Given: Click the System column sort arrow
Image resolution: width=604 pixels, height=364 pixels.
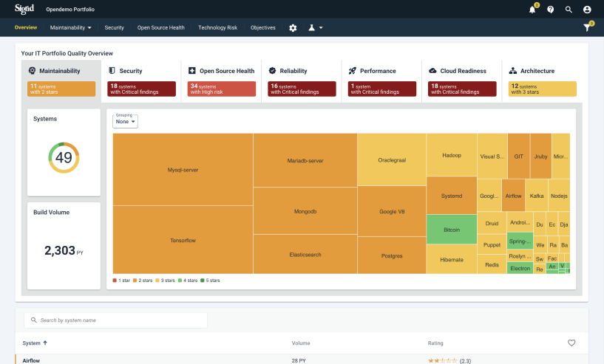Looking at the screenshot, I should [45, 343].
